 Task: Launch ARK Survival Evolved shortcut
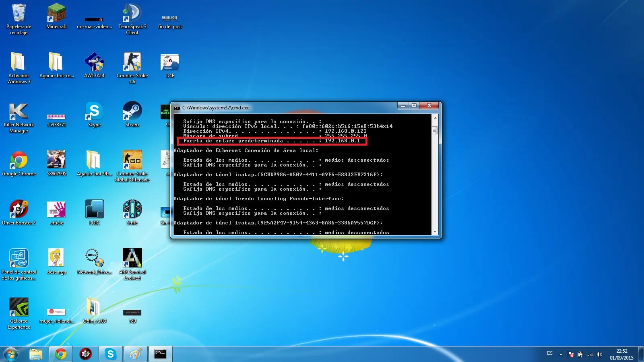click(132, 264)
